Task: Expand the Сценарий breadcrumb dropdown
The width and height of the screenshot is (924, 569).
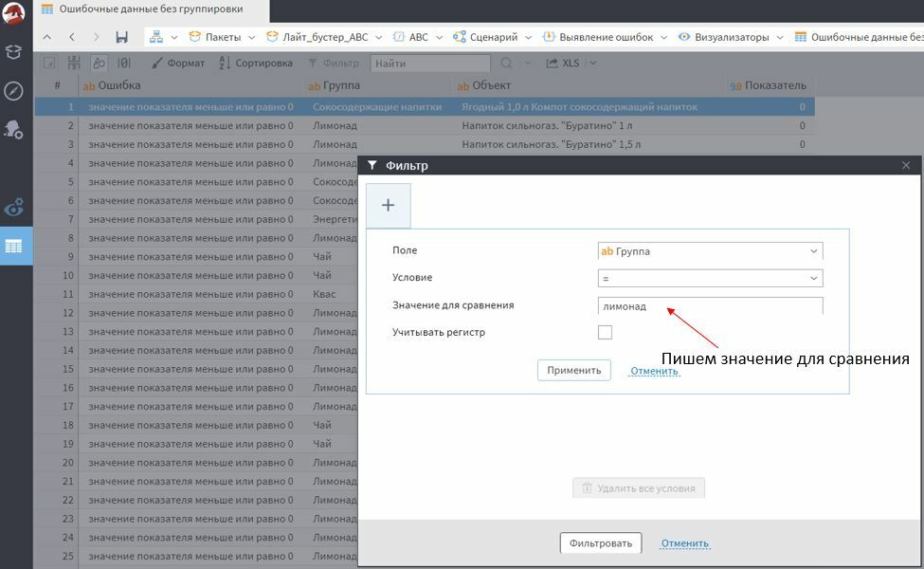Action: click(528, 37)
